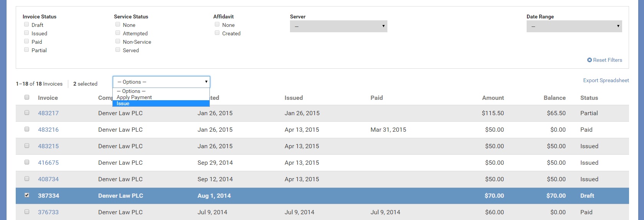Select the checkbox for invoice 483216
This screenshot has height=220, width=644.
point(27,129)
